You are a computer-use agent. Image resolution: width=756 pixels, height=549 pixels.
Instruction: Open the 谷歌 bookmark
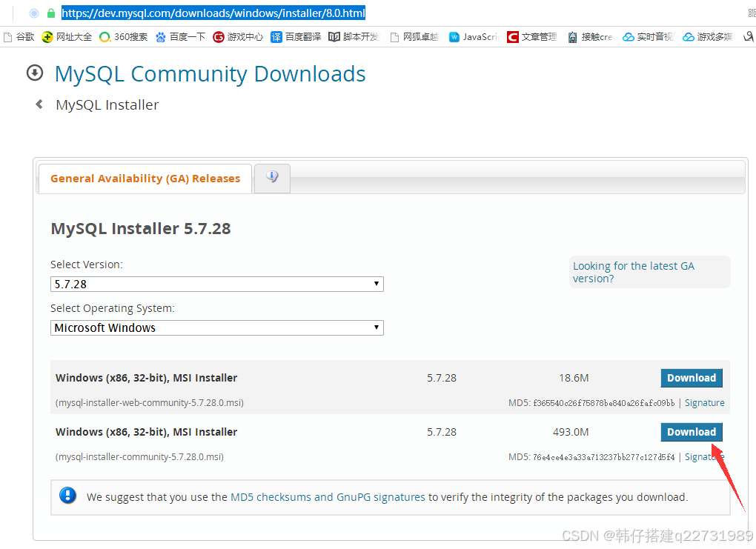pyautogui.click(x=19, y=37)
